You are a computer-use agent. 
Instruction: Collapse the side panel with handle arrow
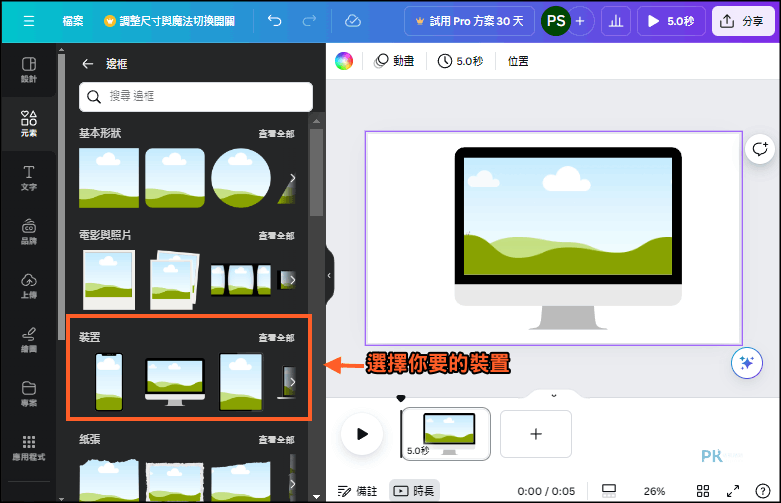[x=329, y=275]
